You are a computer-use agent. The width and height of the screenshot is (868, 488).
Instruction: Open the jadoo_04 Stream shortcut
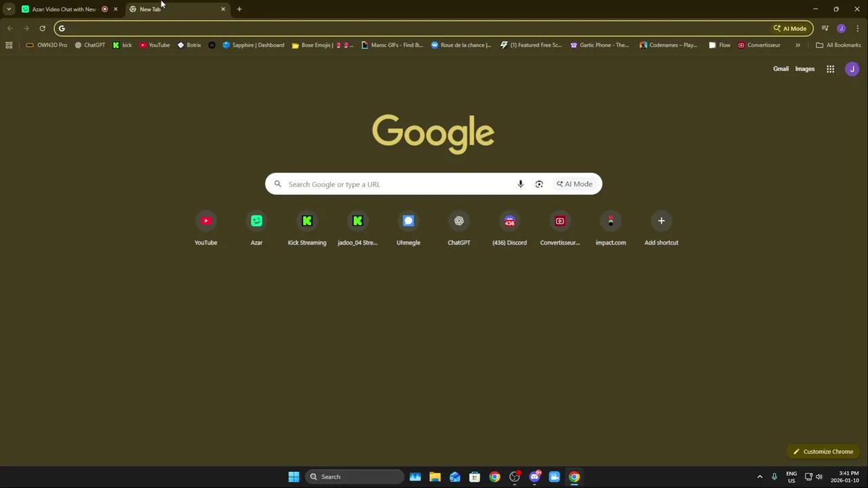click(x=357, y=228)
